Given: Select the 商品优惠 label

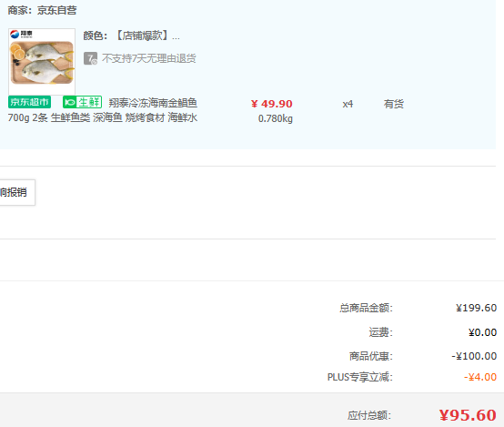Looking at the screenshot, I should (371, 356).
